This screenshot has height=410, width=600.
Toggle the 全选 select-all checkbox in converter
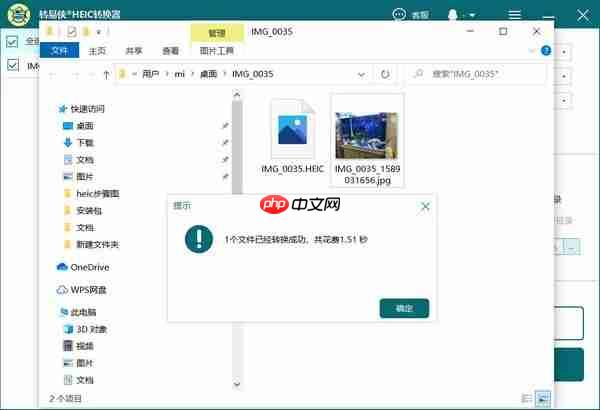coord(12,41)
